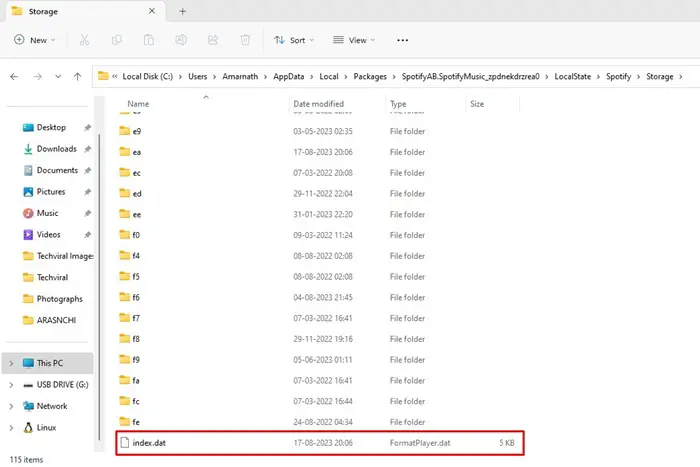Click the Rename icon in toolbar

tap(181, 40)
